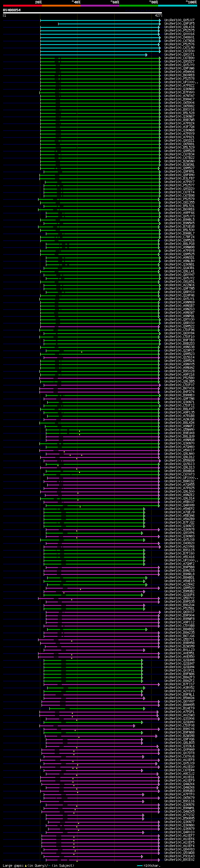Select hit label UniRef100_P52577
Screen dimensions: 200x868
click(179, 185)
